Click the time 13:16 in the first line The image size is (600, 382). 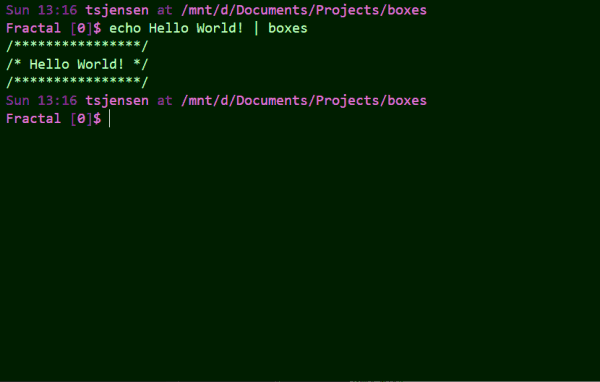pos(57,10)
